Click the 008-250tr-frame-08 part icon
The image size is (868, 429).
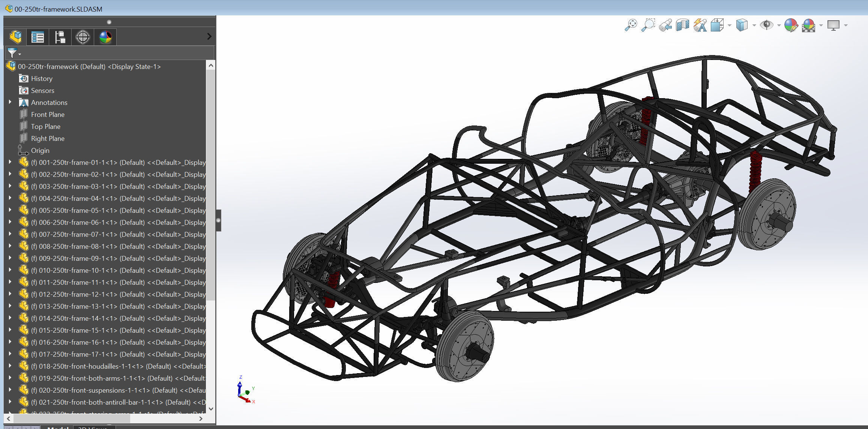click(x=24, y=246)
